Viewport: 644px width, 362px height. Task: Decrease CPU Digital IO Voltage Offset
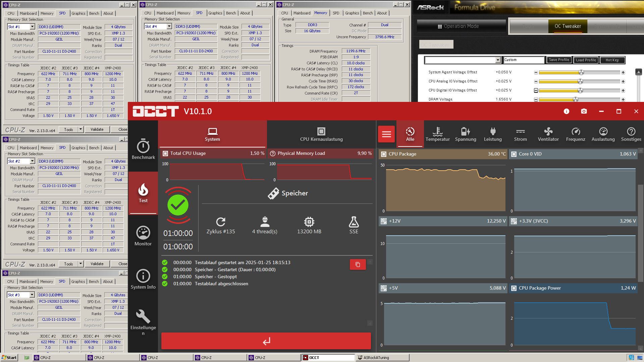[536, 90]
